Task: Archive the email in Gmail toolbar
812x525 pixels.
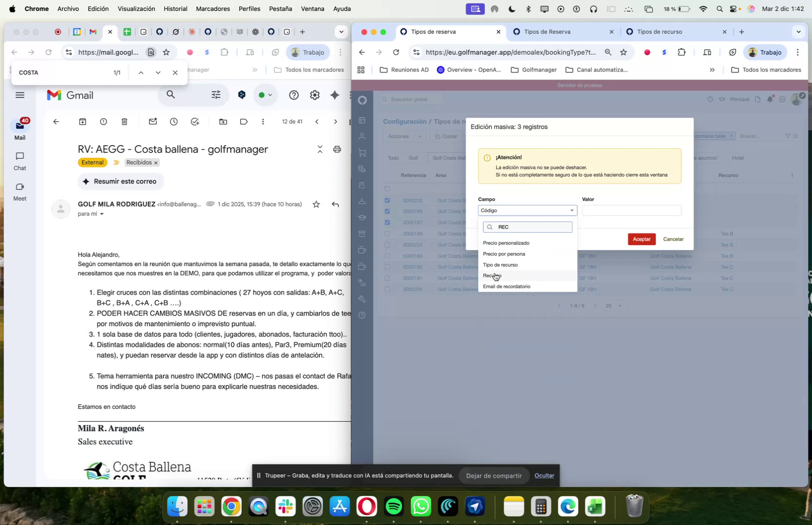Action: (83, 122)
